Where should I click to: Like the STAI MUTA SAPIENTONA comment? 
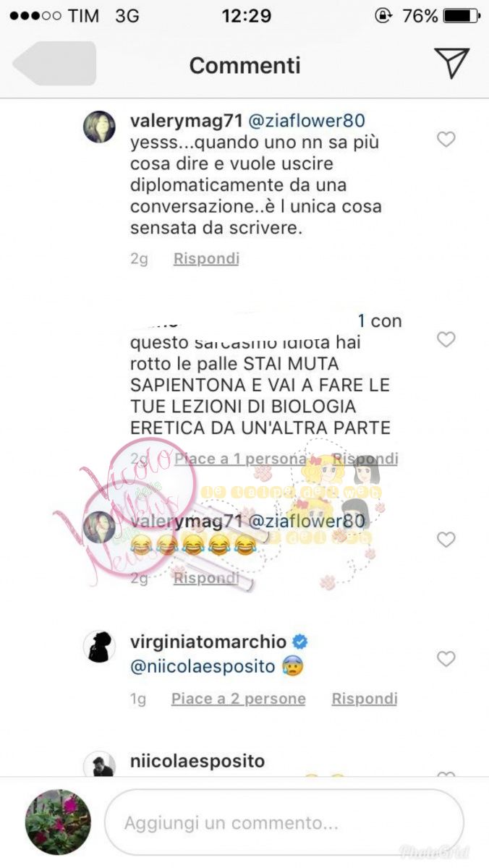[446, 339]
